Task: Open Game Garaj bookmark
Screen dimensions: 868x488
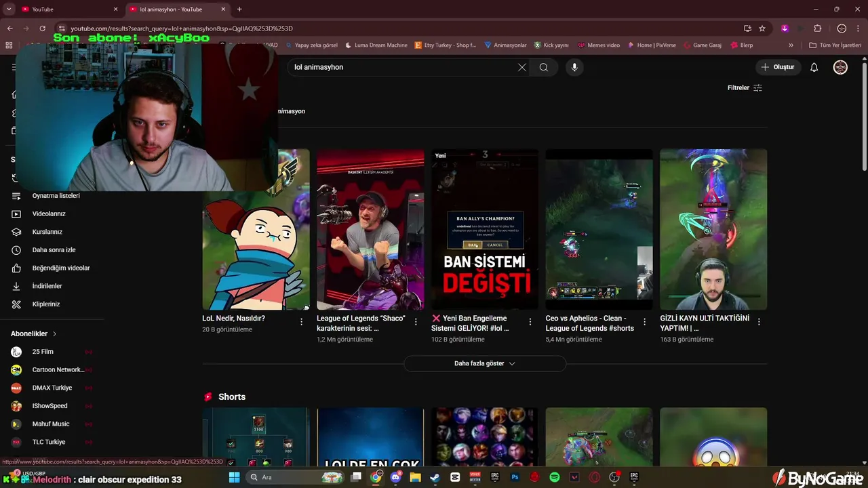Action: (x=702, y=45)
